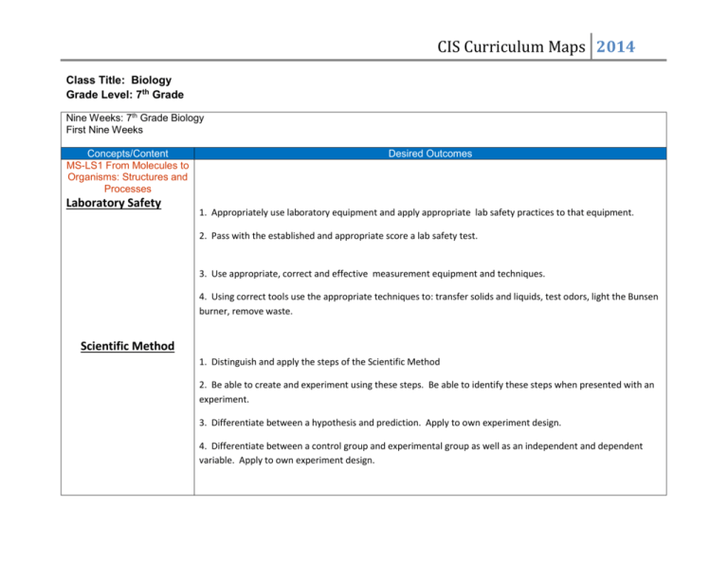Click 'Be able to create and experiment' line
Viewport: 728px width, 562px height.
[427, 385]
